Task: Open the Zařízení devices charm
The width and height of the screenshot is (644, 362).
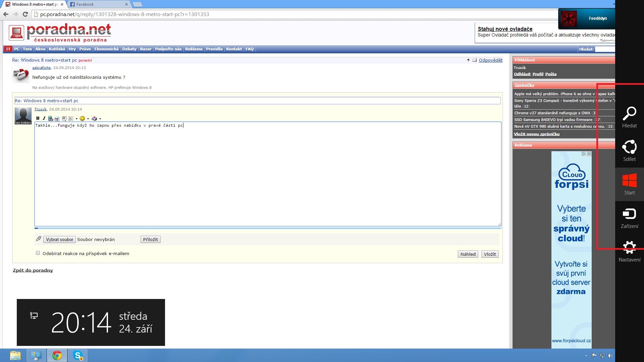Action: point(629,218)
